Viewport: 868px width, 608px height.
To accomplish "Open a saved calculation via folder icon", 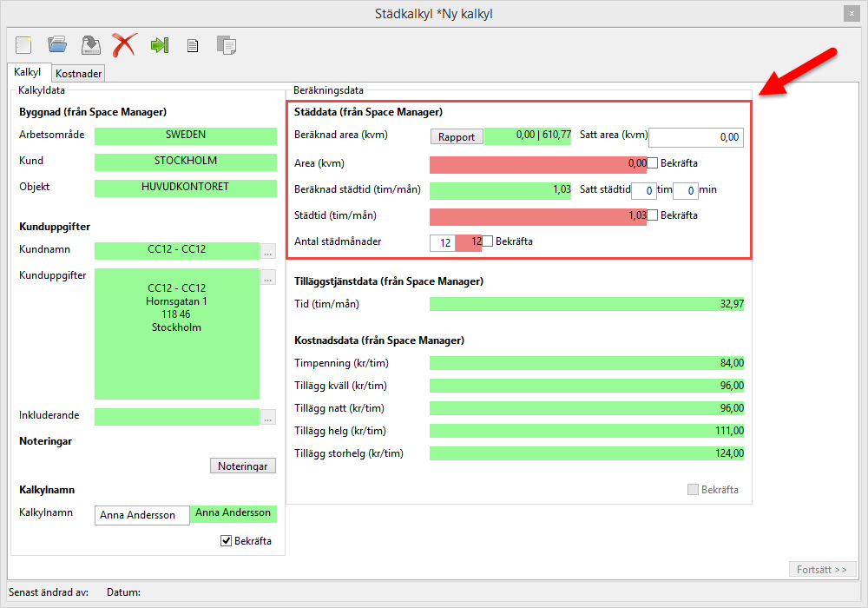I will point(57,44).
